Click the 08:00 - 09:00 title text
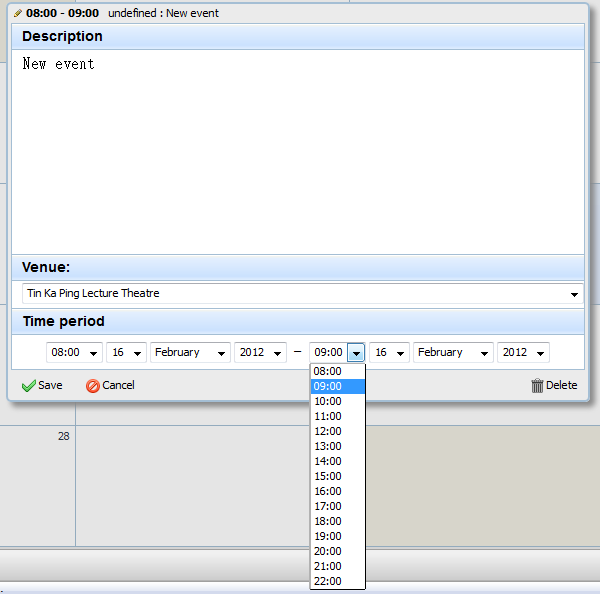The image size is (600, 594). (62, 13)
